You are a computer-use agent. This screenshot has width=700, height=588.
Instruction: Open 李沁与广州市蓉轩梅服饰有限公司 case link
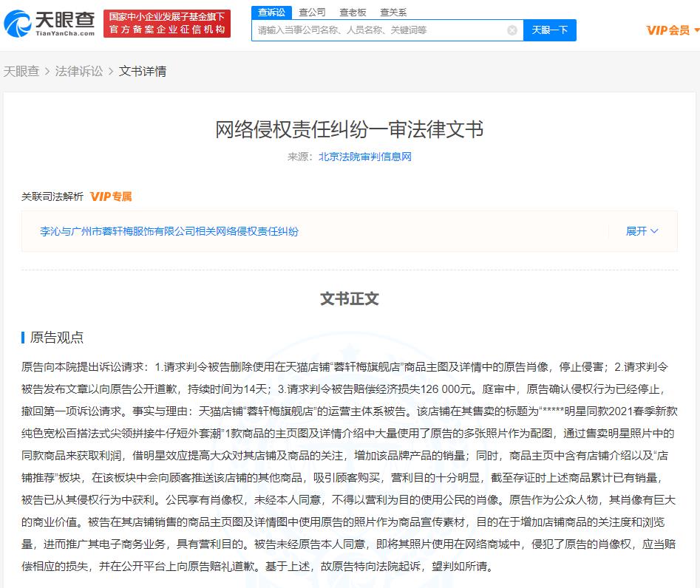click(169, 231)
